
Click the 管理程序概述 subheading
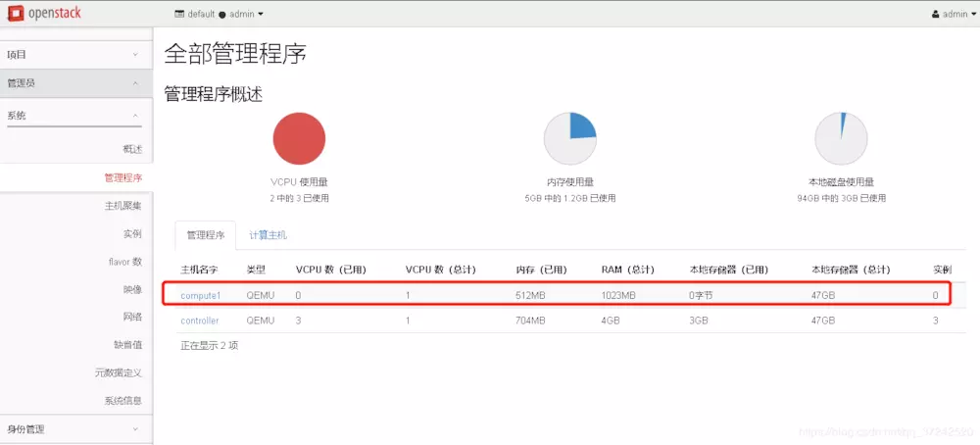(213, 94)
